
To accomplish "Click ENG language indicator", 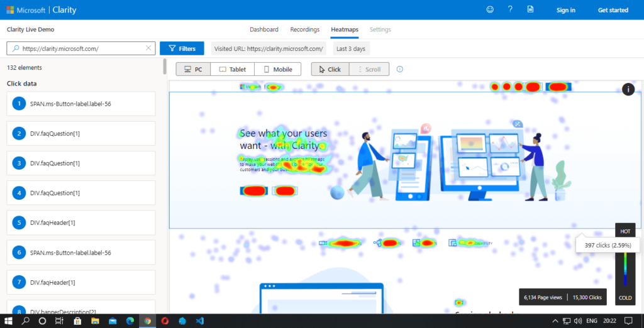I will point(591,320).
